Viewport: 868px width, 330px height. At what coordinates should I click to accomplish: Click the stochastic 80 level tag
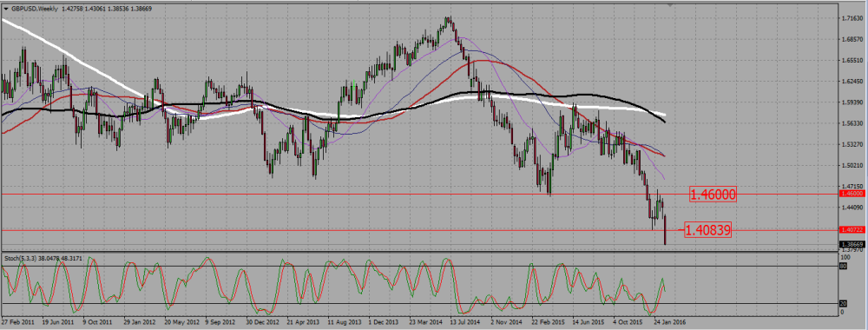click(844, 267)
